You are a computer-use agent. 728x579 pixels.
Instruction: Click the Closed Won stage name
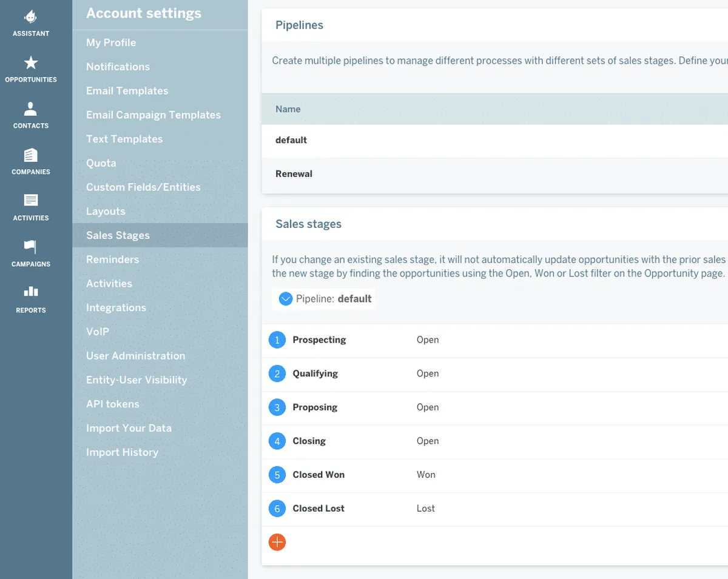coord(318,475)
